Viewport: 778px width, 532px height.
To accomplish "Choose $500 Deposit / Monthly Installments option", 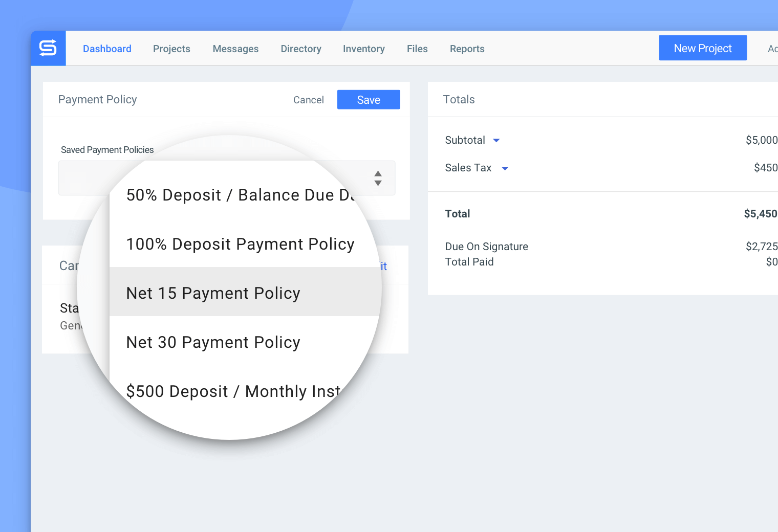I will click(x=233, y=391).
